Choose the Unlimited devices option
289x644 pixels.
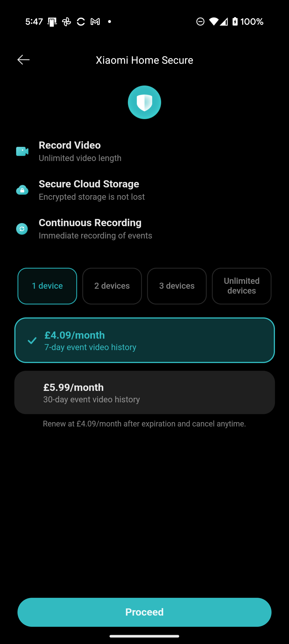click(x=242, y=286)
